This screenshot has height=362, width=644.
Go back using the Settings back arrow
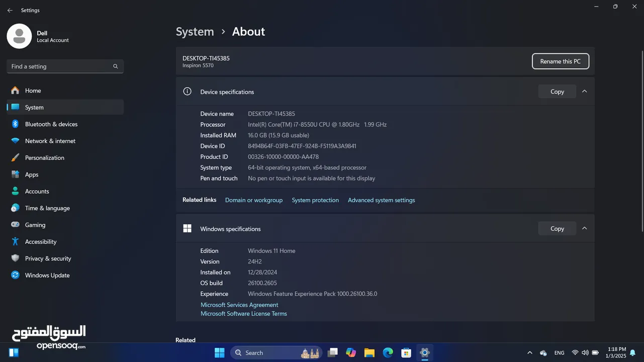click(x=10, y=10)
